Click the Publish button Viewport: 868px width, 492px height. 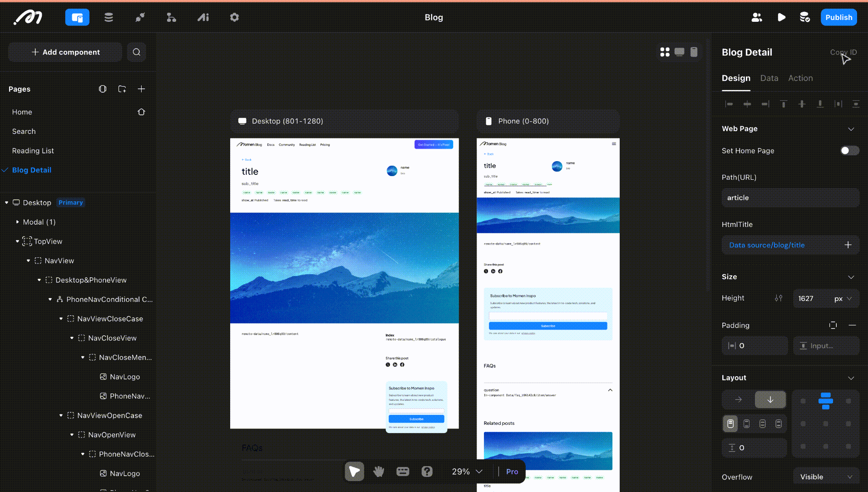tap(838, 17)
